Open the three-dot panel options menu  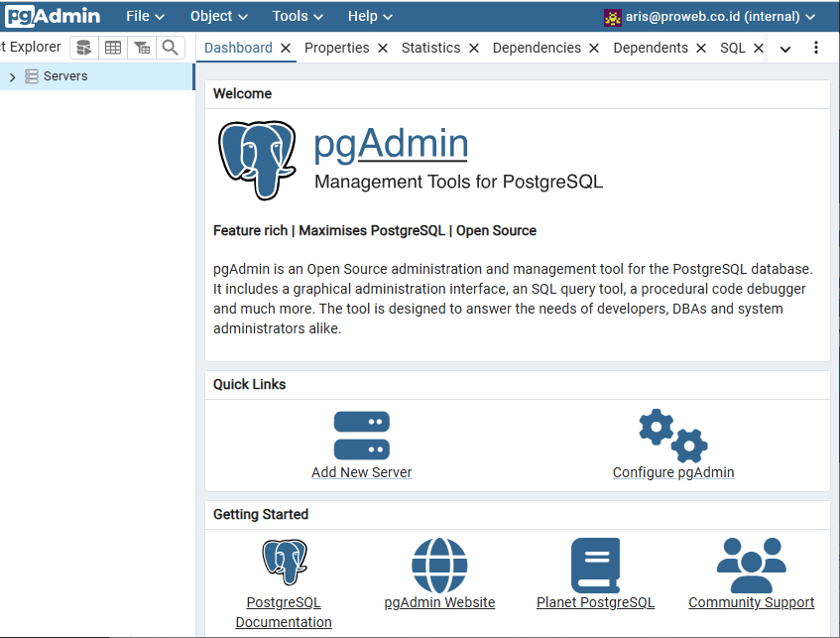(816, 48)
